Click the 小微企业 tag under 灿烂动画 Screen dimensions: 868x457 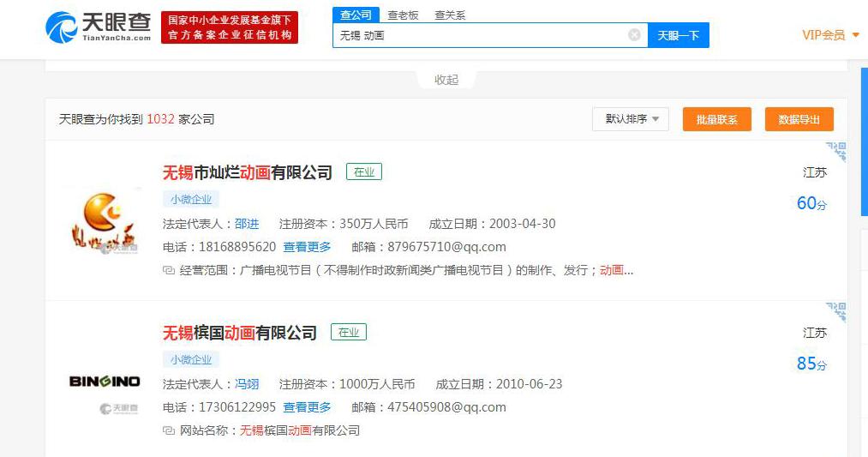(191, 200)
